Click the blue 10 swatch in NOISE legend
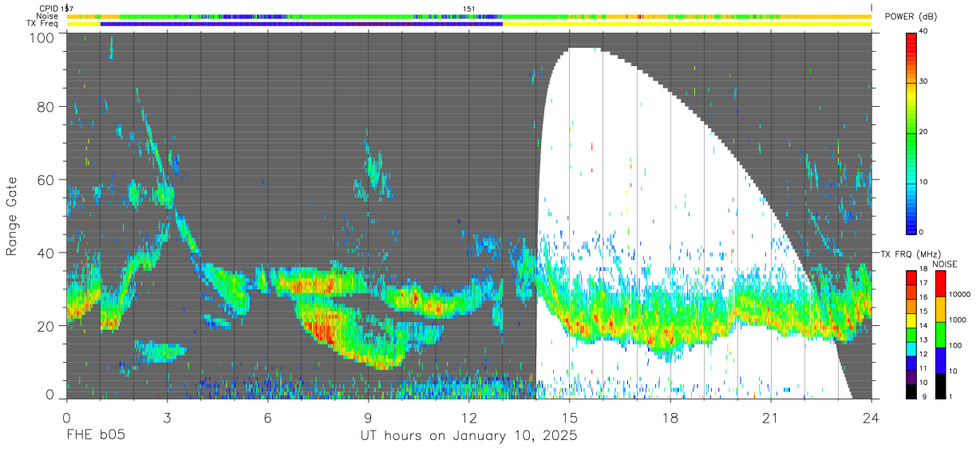 point(940,360)
